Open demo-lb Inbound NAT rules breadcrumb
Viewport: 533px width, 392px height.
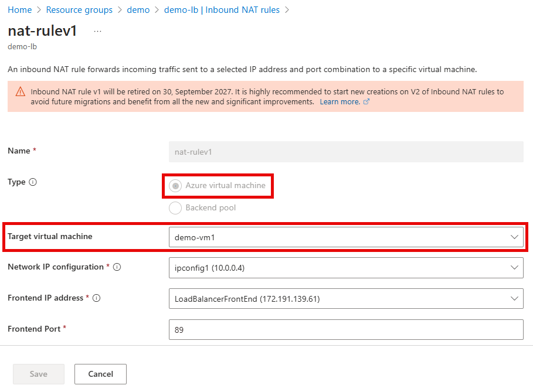[222, 9]
